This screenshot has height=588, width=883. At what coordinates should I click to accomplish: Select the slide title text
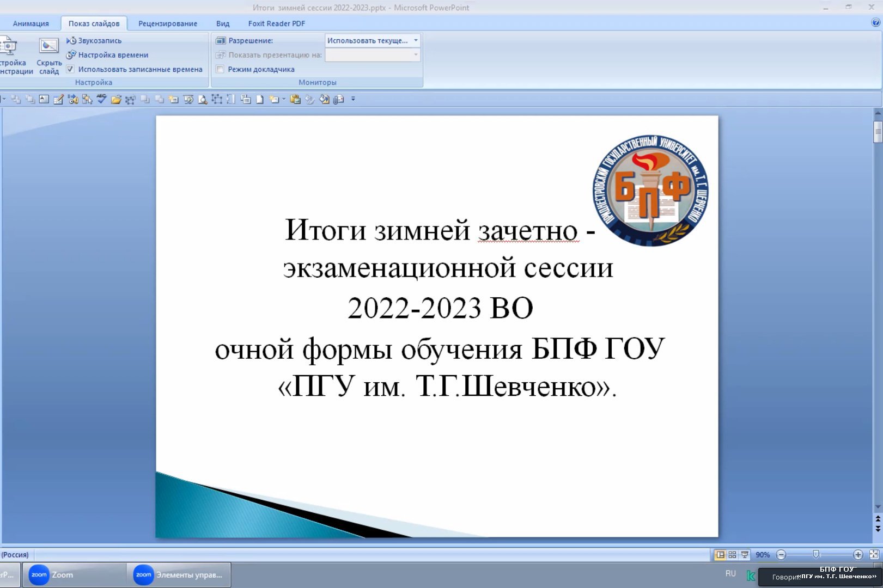[x=440, y=308]
